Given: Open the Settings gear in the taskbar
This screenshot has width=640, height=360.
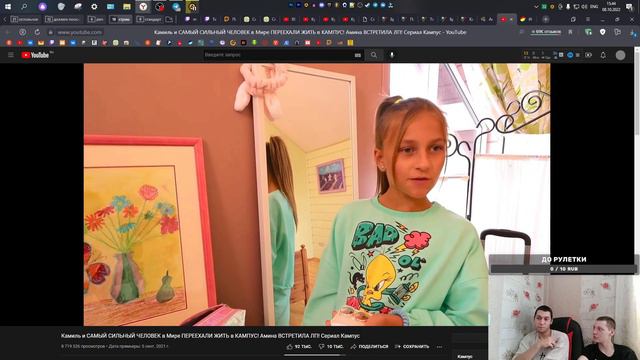Looking at the screenshot, I should coord(94,7).
